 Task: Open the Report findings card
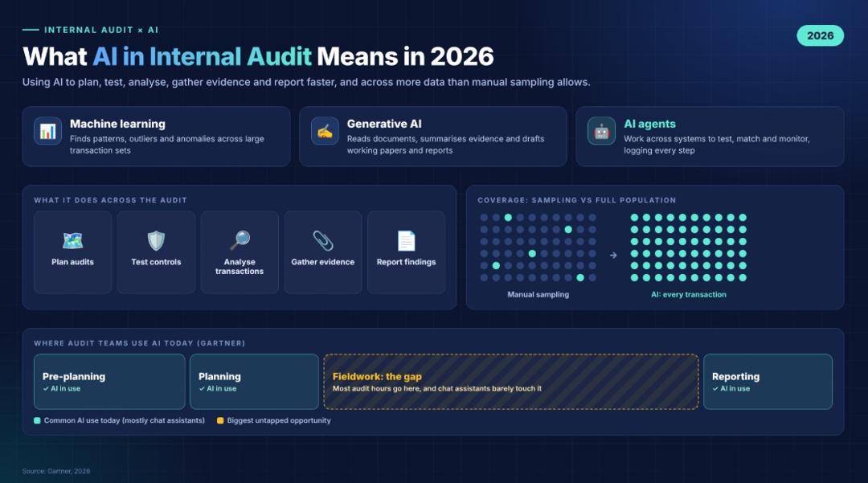407,252
